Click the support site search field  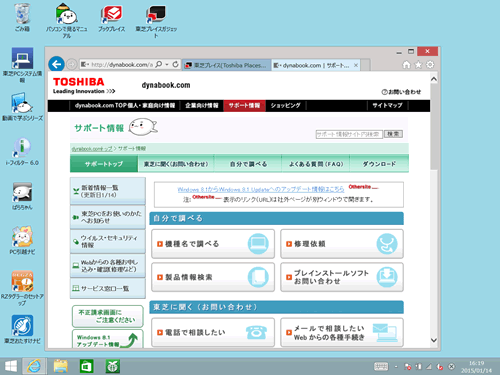pos(349,134)
